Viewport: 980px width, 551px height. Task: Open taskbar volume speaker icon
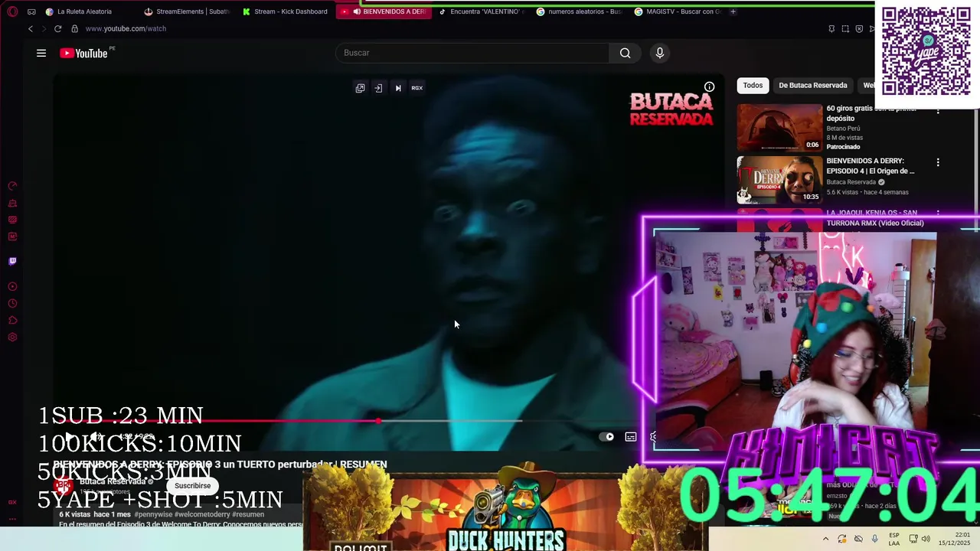[926, 539]
